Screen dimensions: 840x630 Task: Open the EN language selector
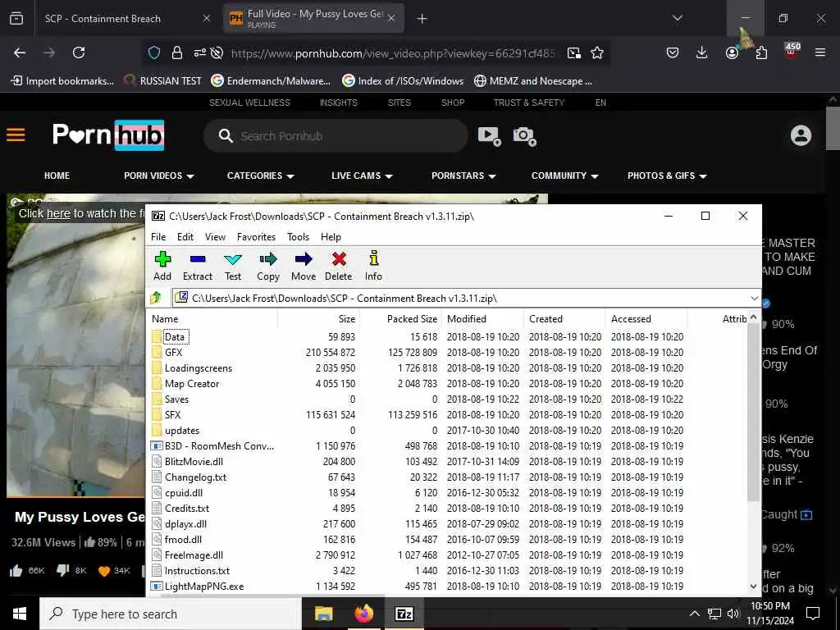point(600,103)
